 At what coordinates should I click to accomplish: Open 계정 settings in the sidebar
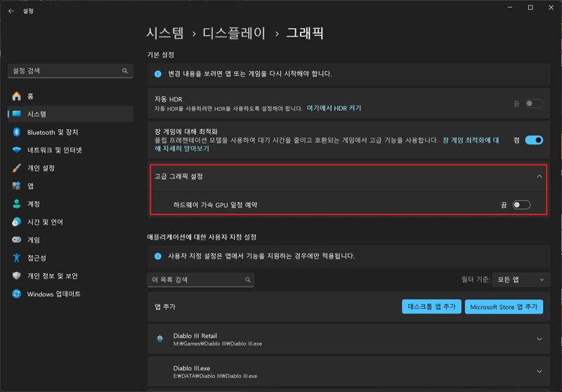pos(71,204)
